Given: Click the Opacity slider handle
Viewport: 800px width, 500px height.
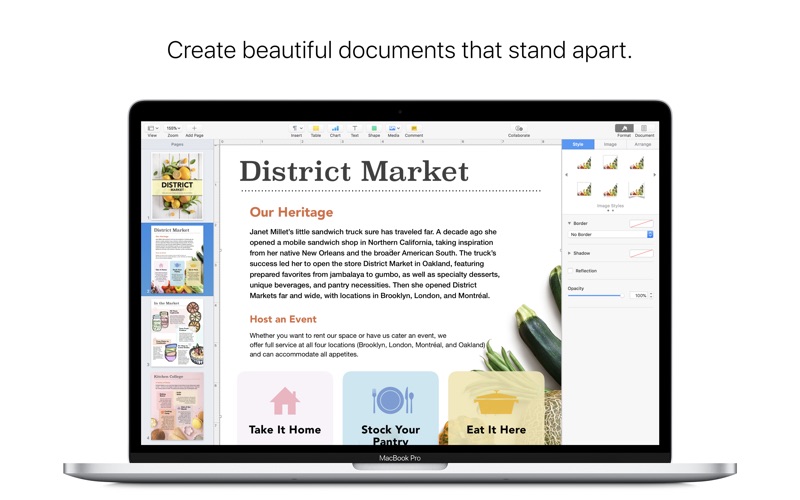Looking at the screenshot, I should tap(621, 295).
